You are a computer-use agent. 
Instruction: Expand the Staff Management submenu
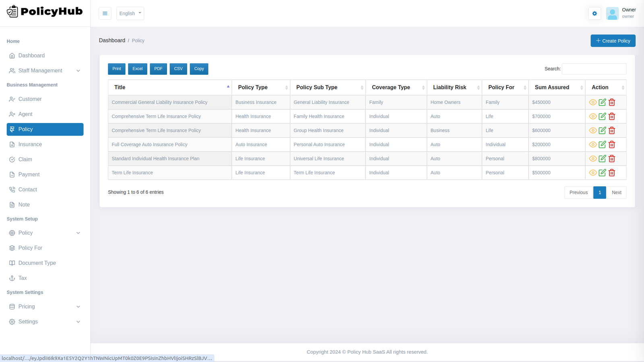click(x=45, y=70)
